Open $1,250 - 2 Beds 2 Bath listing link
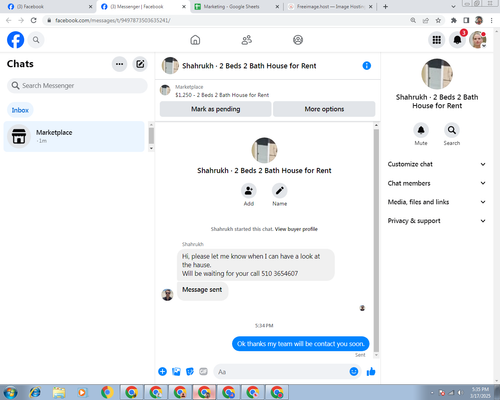Image resolution: width=500 pixels, height=400 pixels. (222, 95)
